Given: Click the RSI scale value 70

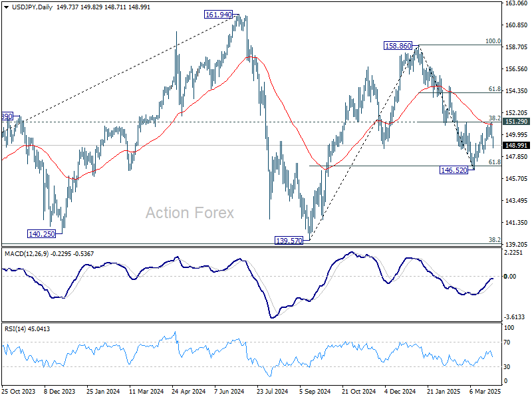Looking at the screenshot, I should 507,342.
